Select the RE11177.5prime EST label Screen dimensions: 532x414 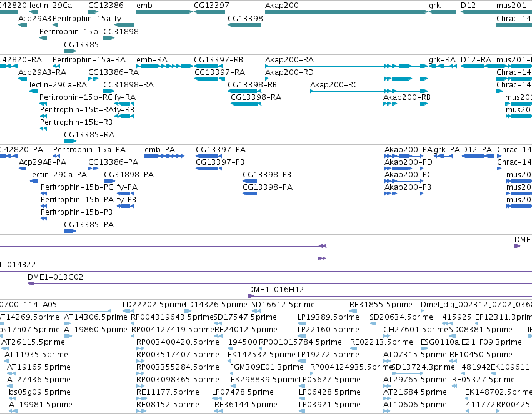(x=168, y=392)
